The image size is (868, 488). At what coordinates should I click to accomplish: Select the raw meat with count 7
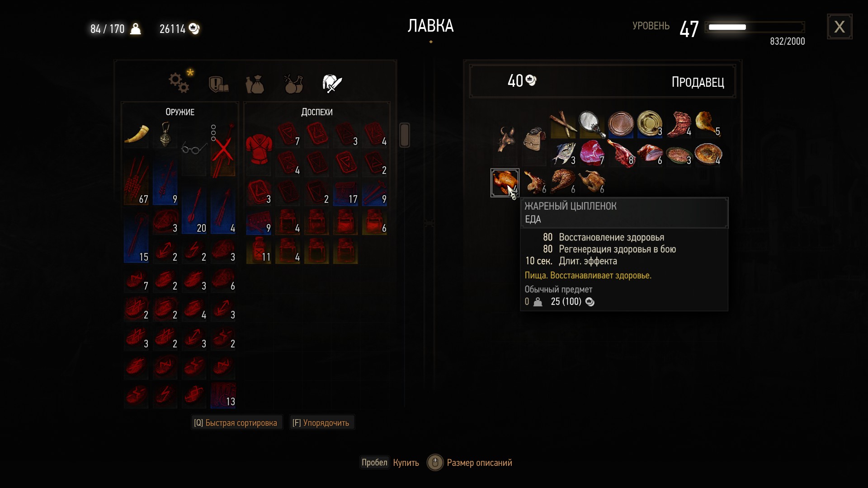coord(592,153)
